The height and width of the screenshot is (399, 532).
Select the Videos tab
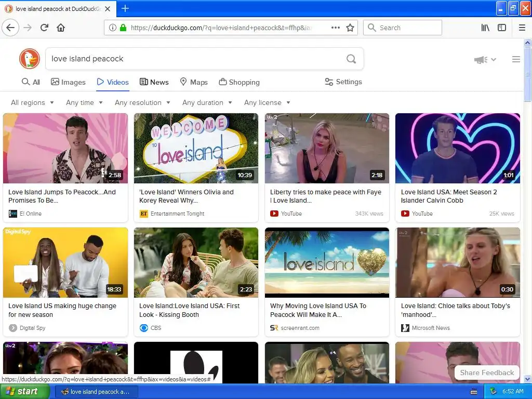[113, 82]
